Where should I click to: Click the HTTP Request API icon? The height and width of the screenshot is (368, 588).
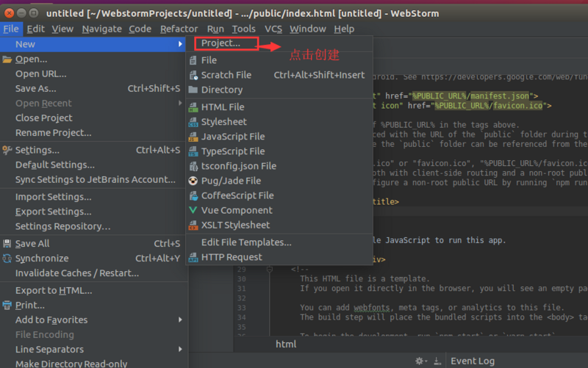(193, 257)
